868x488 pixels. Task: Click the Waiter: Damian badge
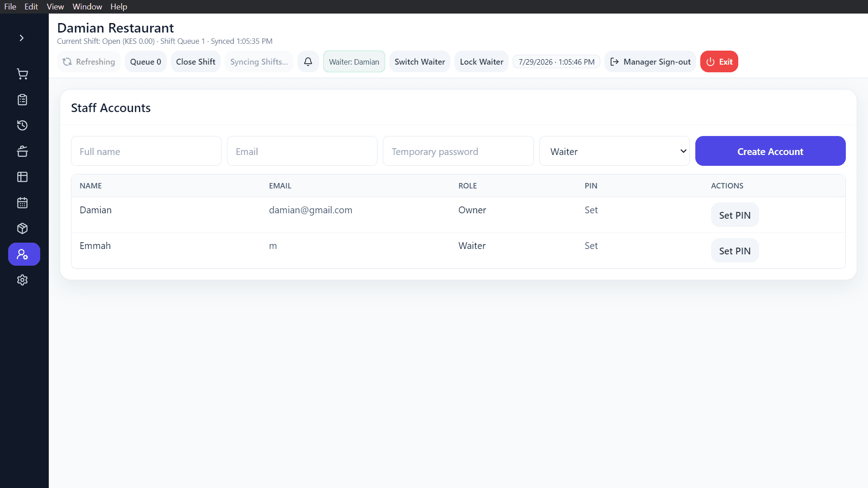point(354,61)
